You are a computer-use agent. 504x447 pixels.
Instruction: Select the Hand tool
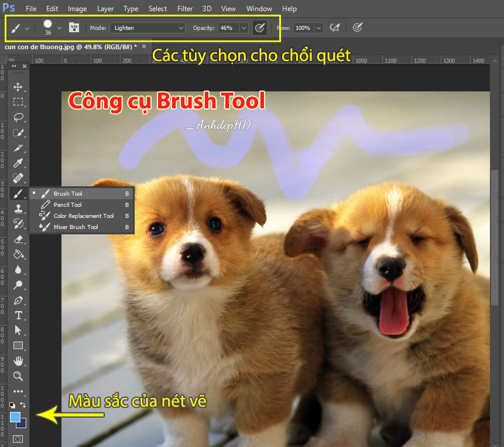click(18, 361)
